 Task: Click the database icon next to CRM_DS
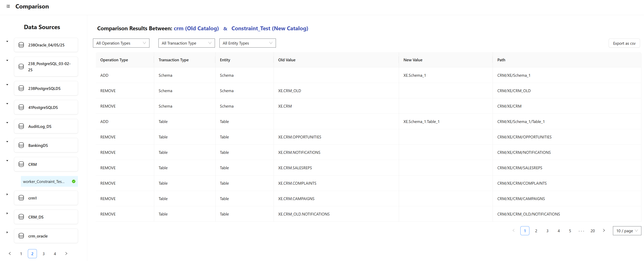21,217
